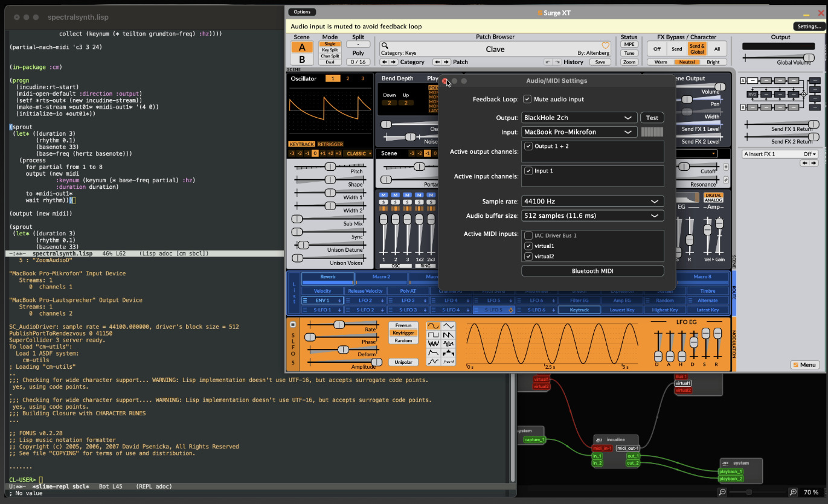Enable IAC Driver Bus 1 MIDI input
828x504 pixels.
click(528, 235)
